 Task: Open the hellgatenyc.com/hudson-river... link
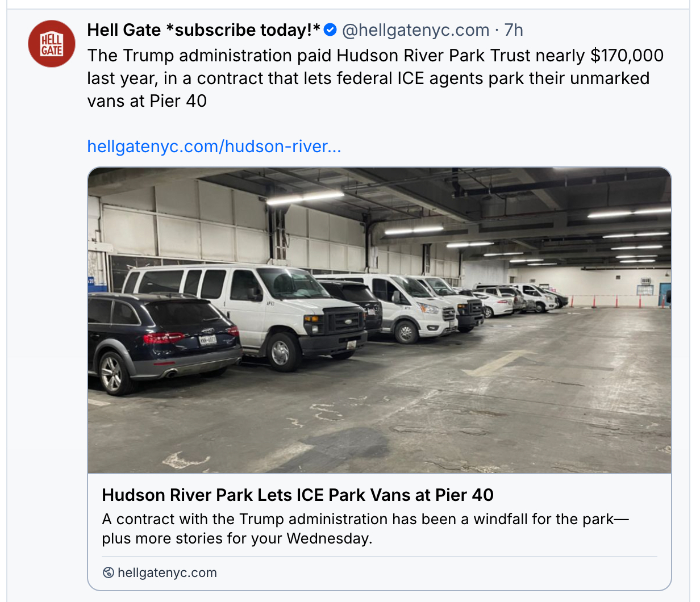pyautogui.click(x=214, y=147)
